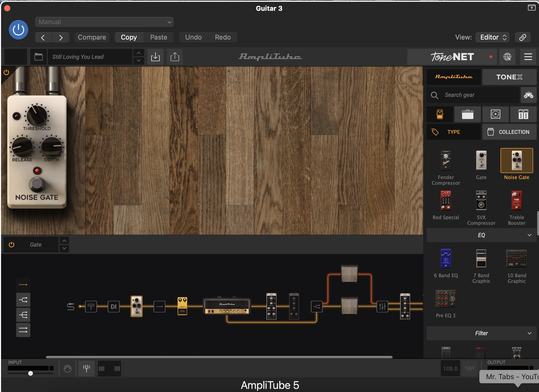539x392 pixels.
Task: Toggle the Gate slot power button
Action: [x=11, y=245]
